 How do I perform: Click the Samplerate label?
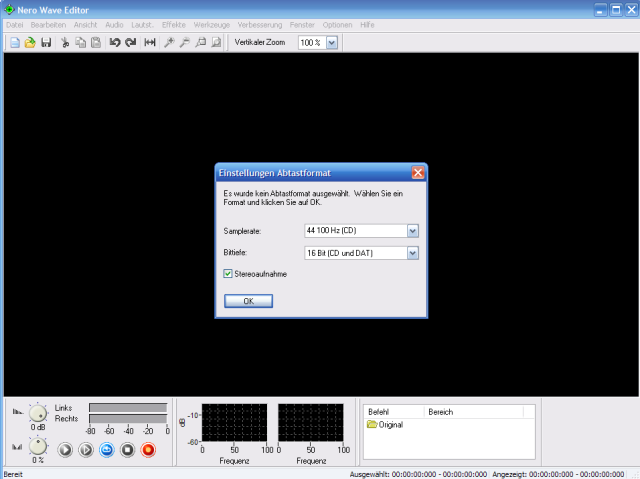tap(242, 231)
